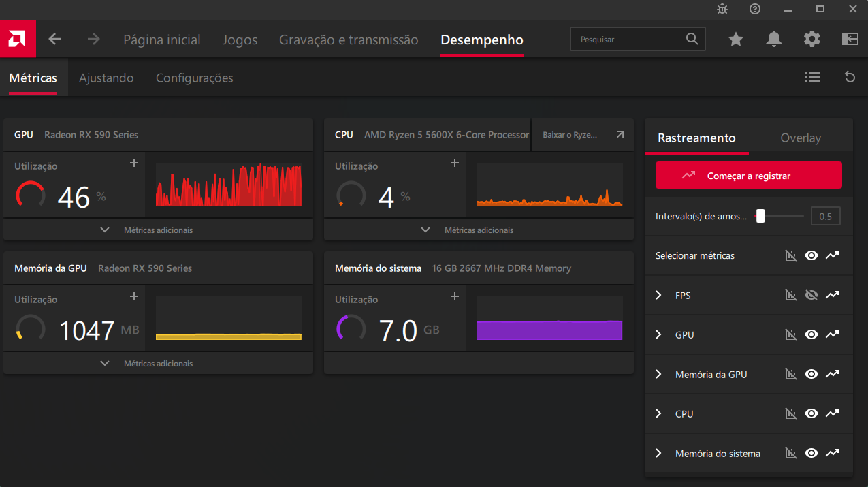Toggle FPS trend graph icon

[832, 296]
